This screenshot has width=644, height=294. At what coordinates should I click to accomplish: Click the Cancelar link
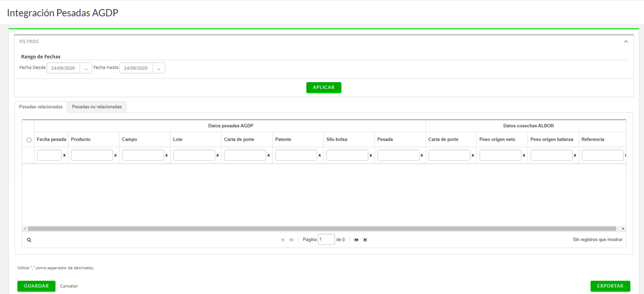click(x=69, y=286)
